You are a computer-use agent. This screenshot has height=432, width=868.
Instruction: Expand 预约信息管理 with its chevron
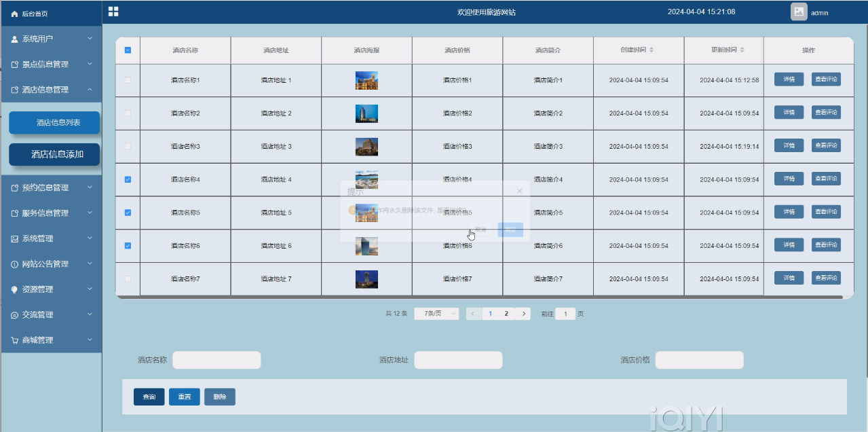click(x=90, y=187)
